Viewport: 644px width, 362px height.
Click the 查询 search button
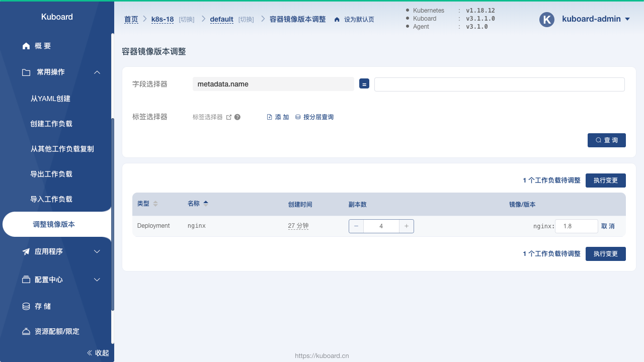point(606,140)
